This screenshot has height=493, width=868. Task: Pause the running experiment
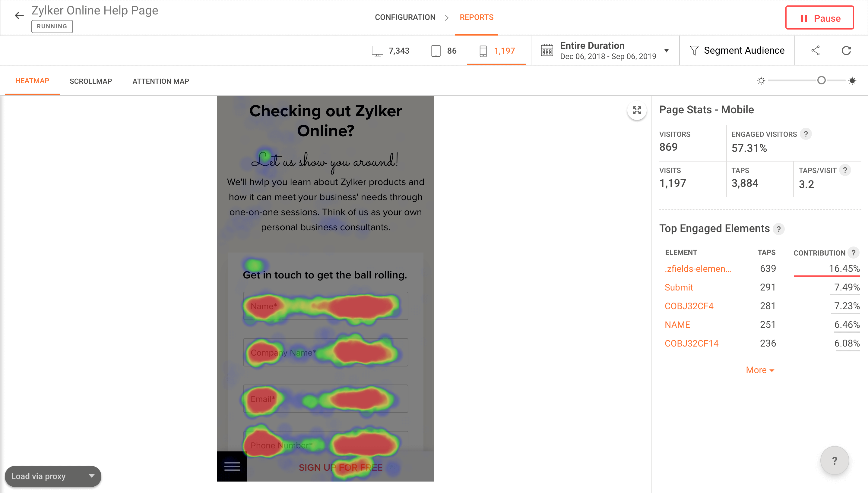[819, 18]
